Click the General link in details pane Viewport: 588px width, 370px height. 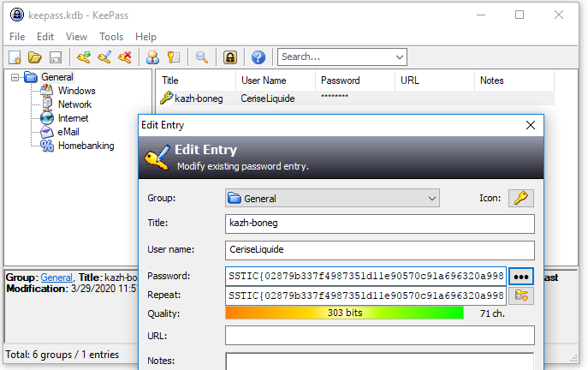[56, 277]
